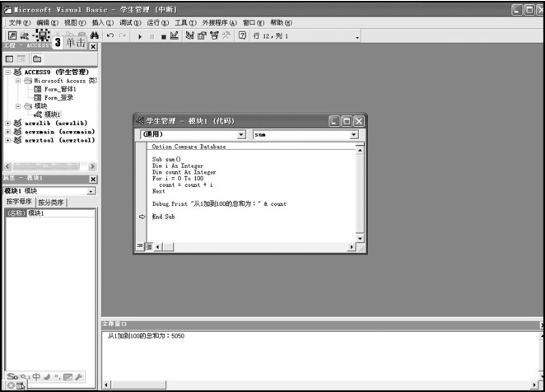Click the (名称) 模块1 property value field
This screenshot has height=392, width=545.
tap(60, 213)
